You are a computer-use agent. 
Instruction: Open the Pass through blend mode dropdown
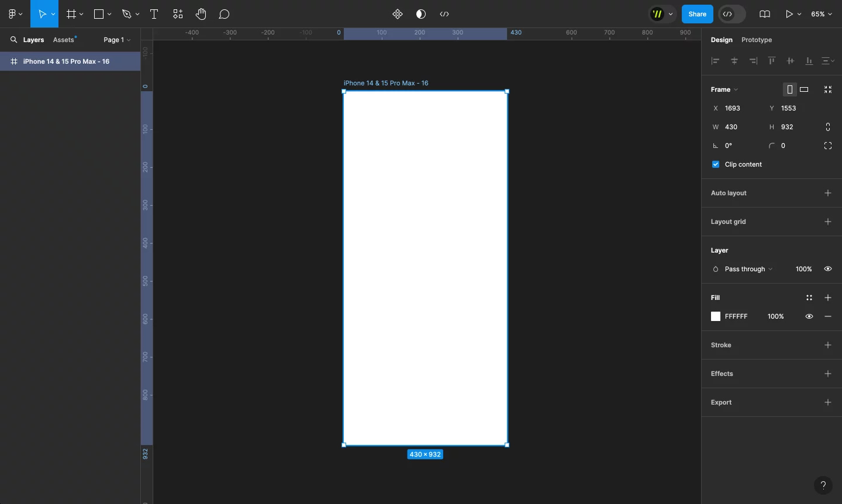pos(748,269)
